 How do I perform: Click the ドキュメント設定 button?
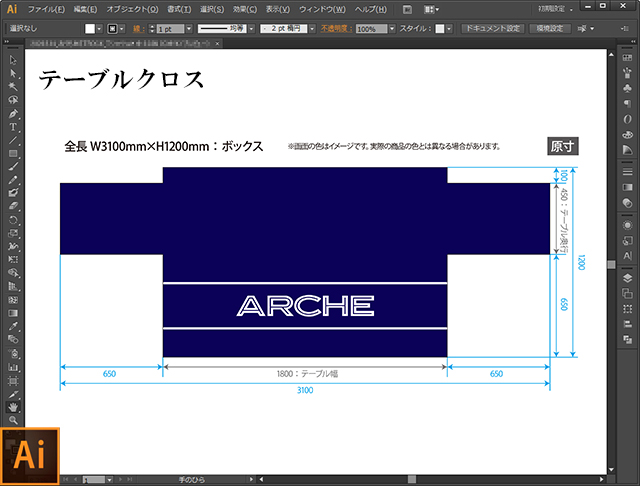pos(492,28)
